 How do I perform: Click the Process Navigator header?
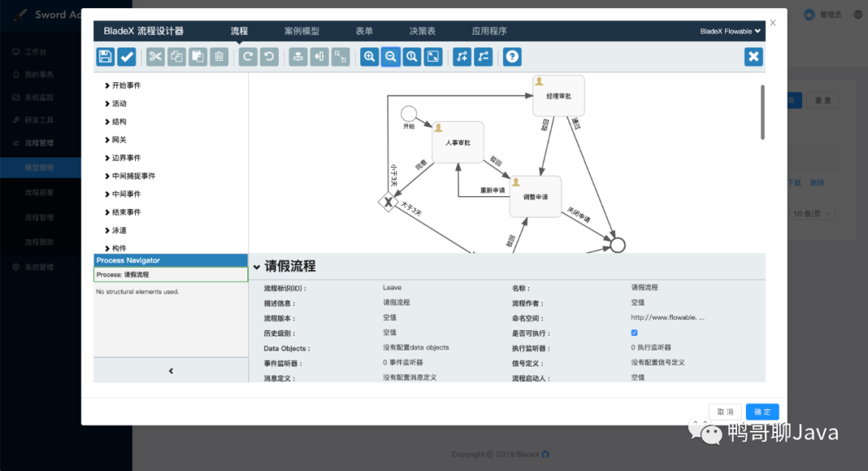pos(170,260)
